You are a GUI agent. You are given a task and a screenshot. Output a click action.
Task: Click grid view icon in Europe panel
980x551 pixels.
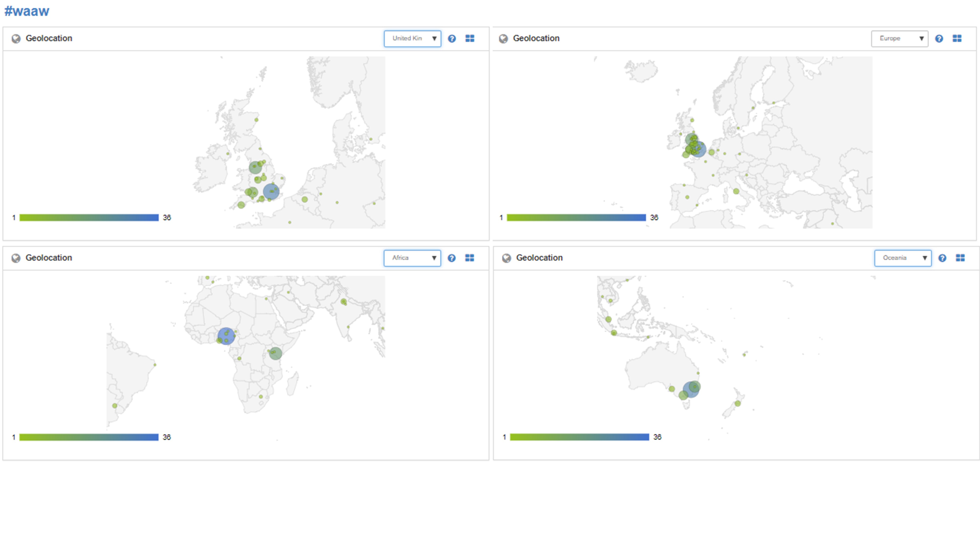point(957,38)
